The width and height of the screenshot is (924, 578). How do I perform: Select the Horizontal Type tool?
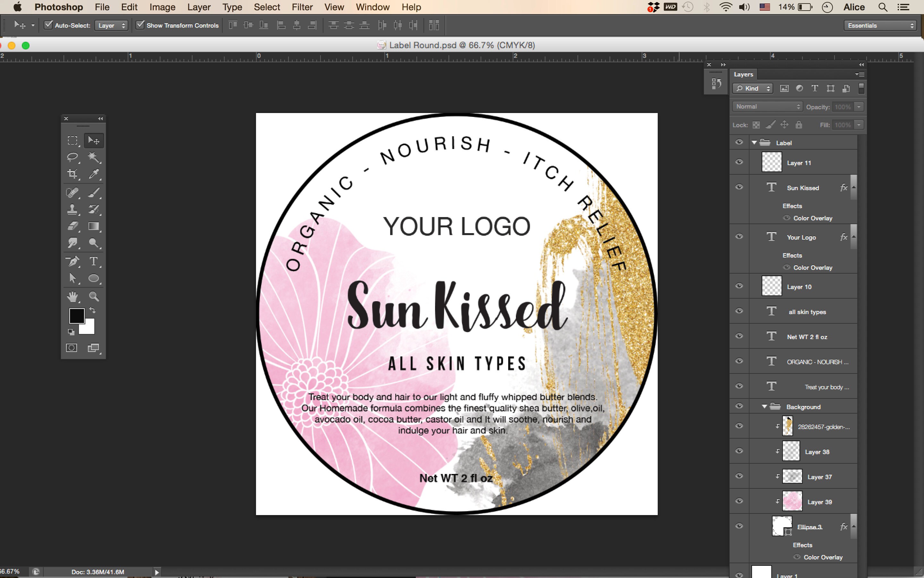(94, 261)
